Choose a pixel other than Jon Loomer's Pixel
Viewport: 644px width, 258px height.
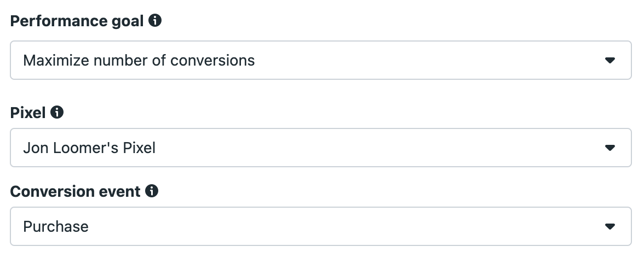(x=321, y=148)
